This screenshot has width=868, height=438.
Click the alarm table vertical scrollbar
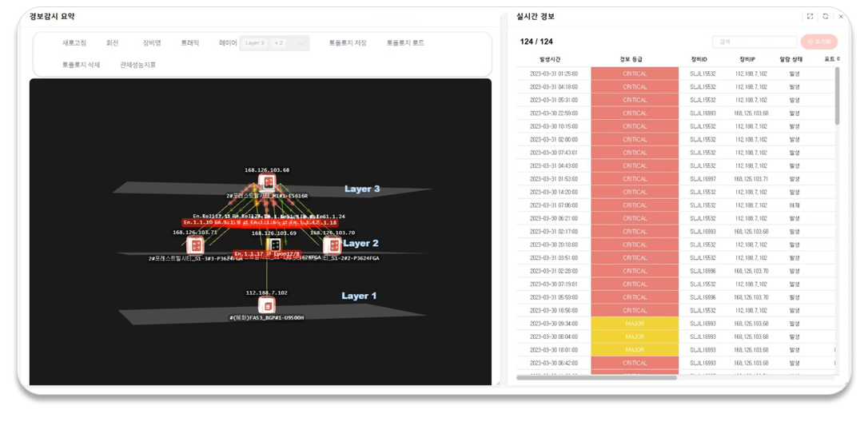(837, 96)
